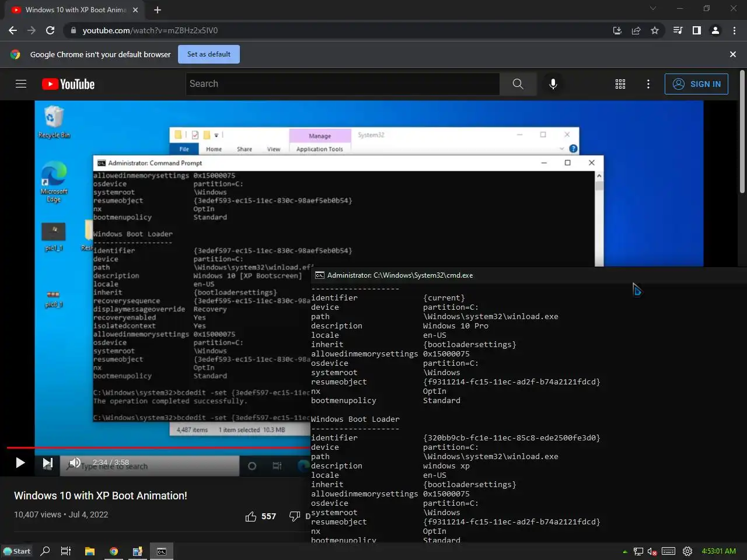
Task: Open the touch keyboard tray icon
Action: tap(669, 551)
